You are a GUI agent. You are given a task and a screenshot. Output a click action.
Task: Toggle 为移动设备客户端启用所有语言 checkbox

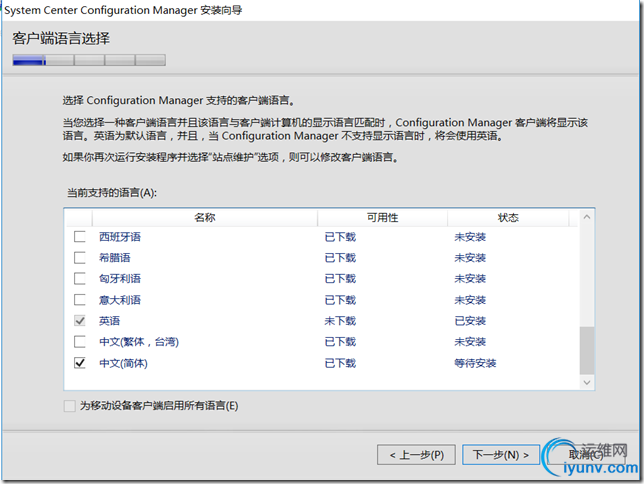click(69, 406)
